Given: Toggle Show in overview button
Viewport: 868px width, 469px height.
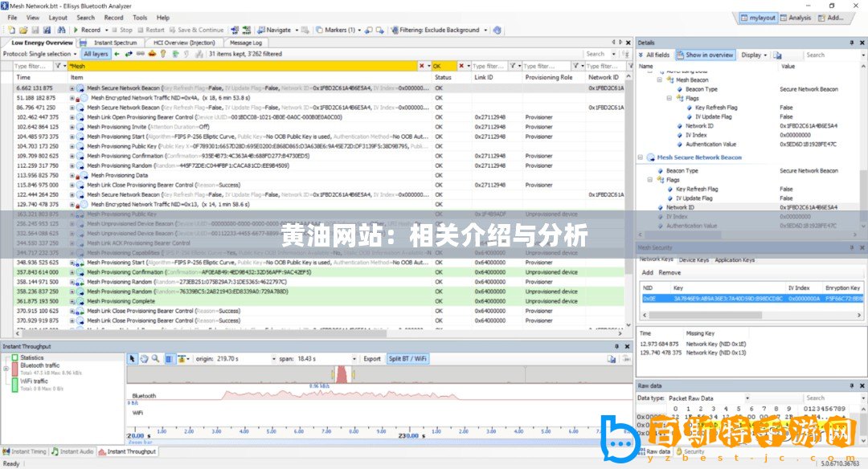Looking at the screenshot, I should pos(705,55).
